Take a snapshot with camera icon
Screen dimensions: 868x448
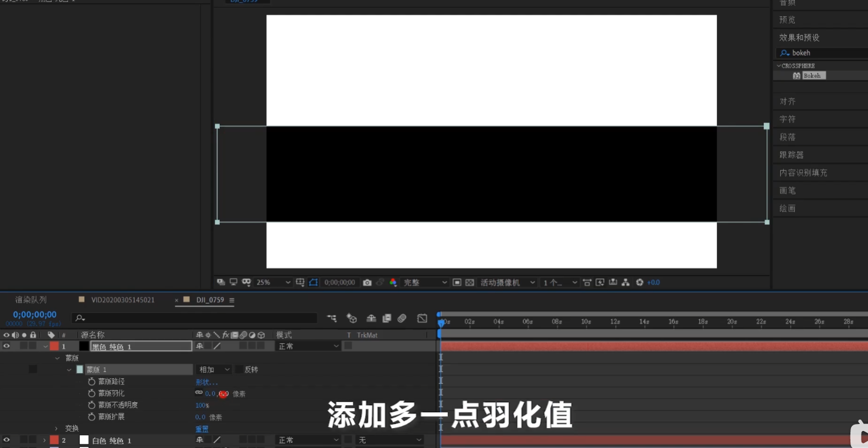367,282
